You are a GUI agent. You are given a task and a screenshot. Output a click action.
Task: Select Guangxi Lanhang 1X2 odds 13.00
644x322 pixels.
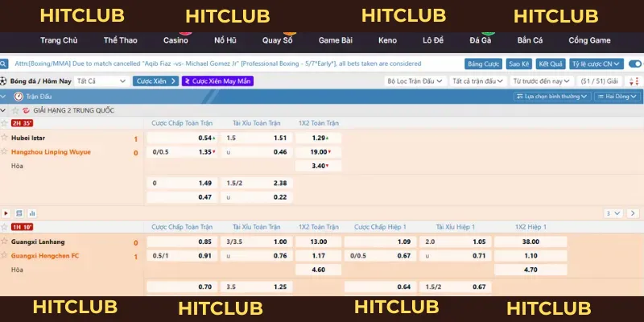(x=318, y=242)
